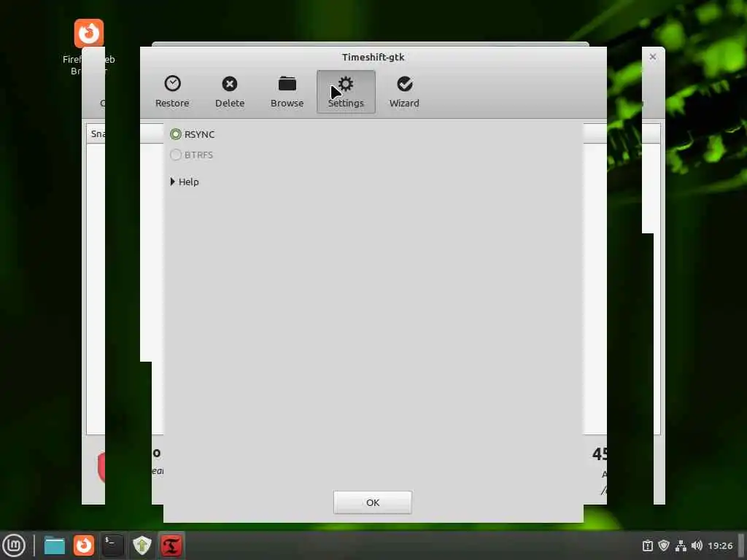Close the background Timeshift window

pyautogui.click(x=653, y=57)
